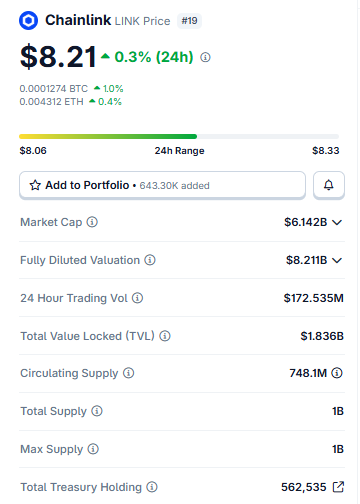Click the $1.836B TVL value
The height and width of the screenshot is (504, 360).
click(x=322, y=336)
